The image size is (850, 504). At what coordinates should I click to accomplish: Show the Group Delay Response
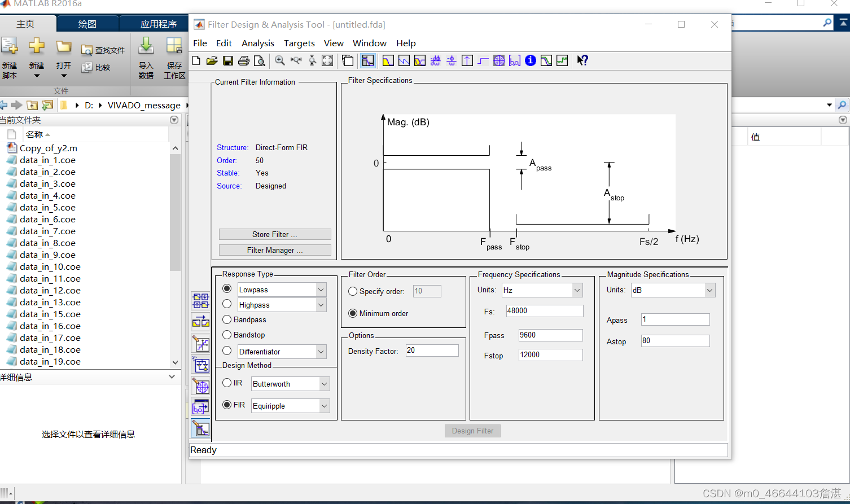435,60
